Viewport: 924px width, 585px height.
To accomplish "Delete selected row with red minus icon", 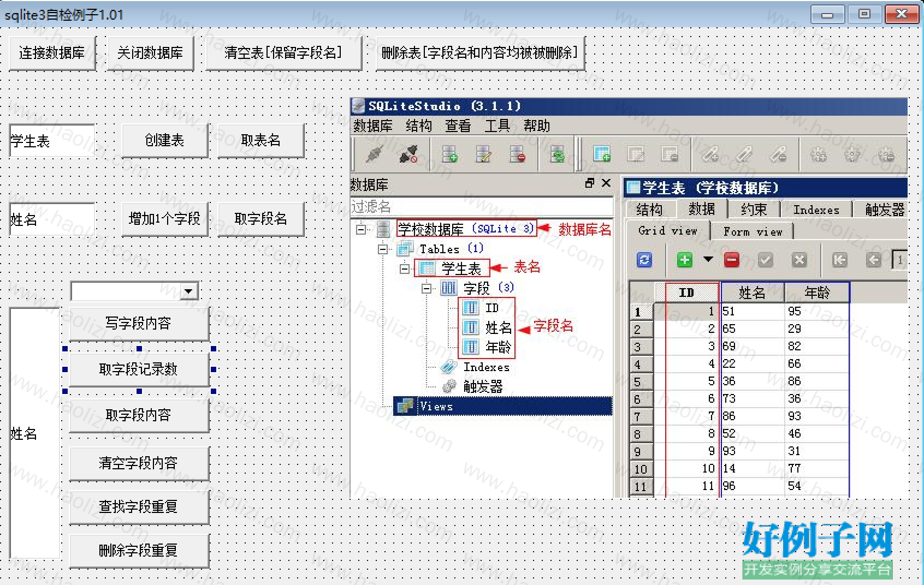I will coord(732,260).
